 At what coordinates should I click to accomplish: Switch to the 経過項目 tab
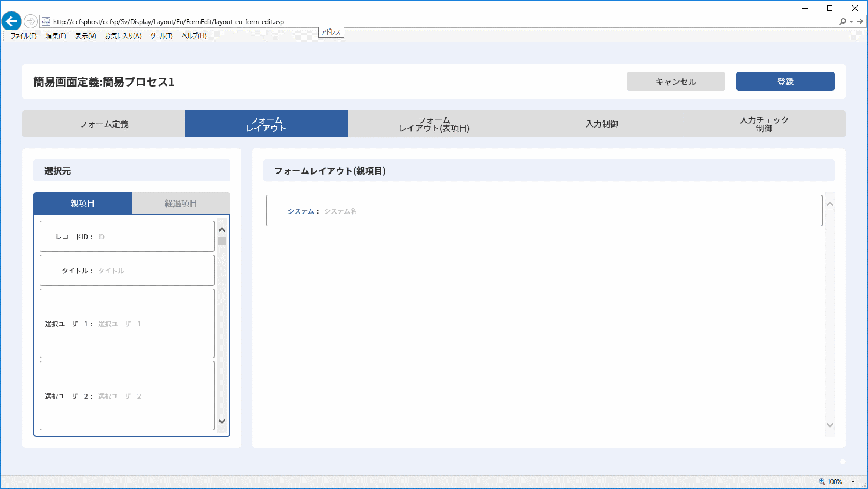click(181, 203)
